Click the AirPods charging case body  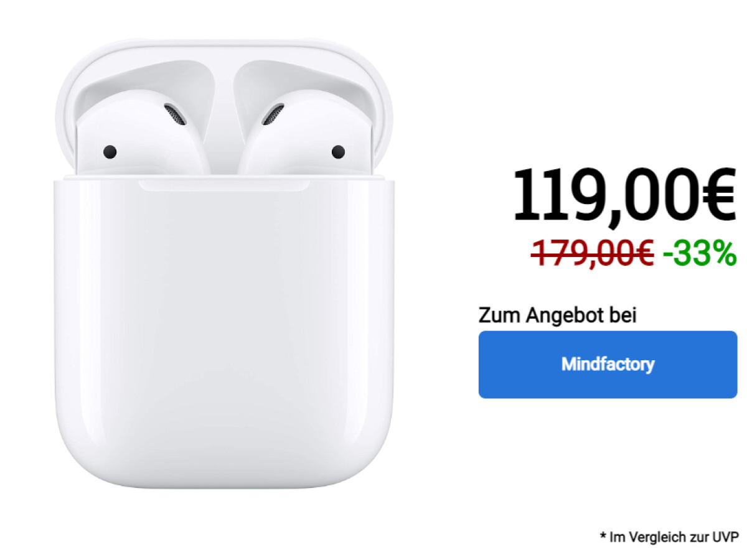pos(224,330)
